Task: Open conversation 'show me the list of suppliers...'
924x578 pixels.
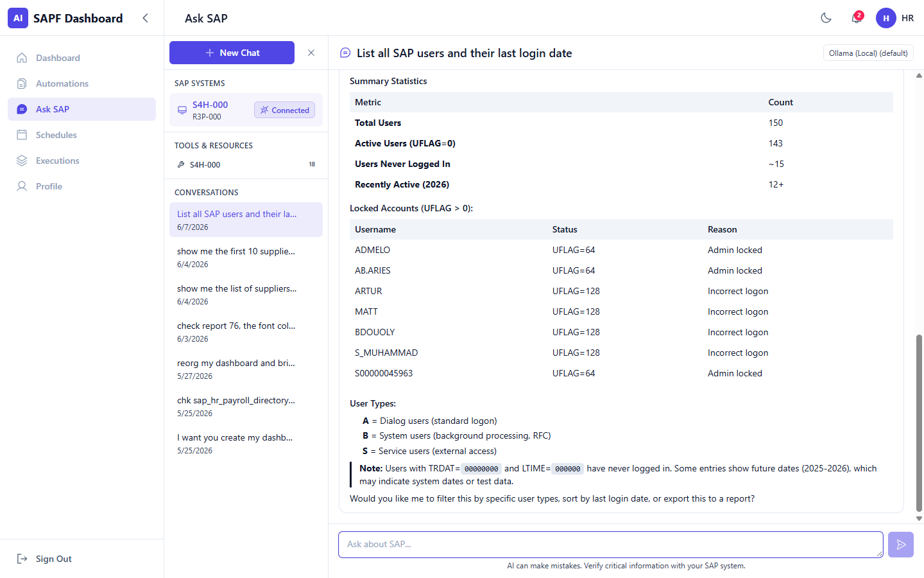Action: (246, 294)
